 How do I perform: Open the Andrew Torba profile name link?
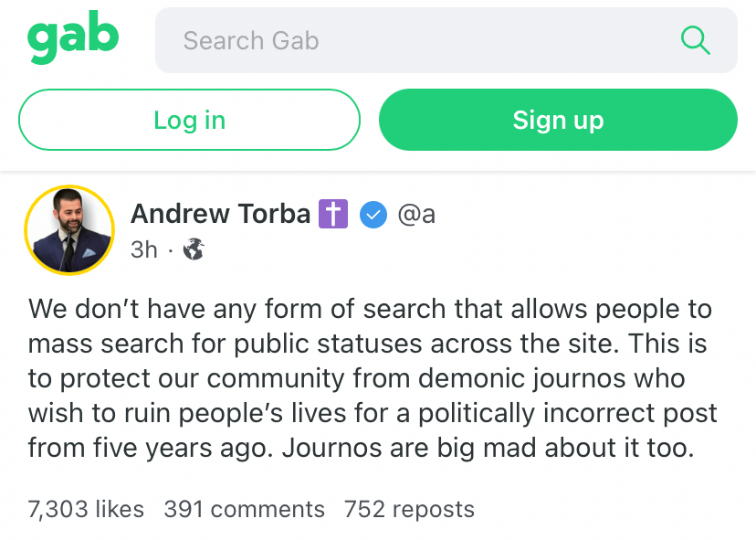(x=220, y=214)
